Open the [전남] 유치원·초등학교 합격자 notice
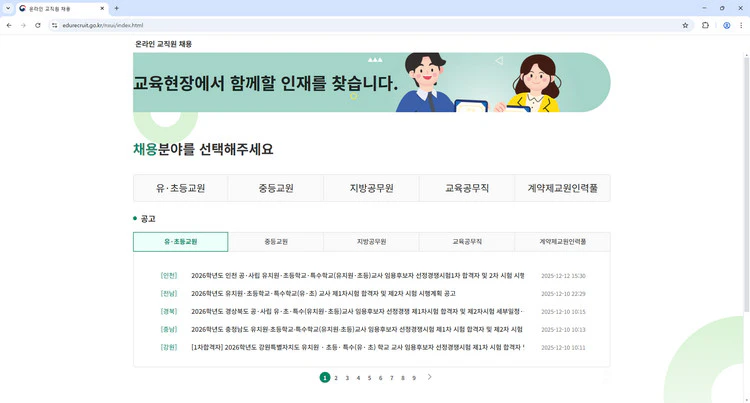 [x=323, y=294]
